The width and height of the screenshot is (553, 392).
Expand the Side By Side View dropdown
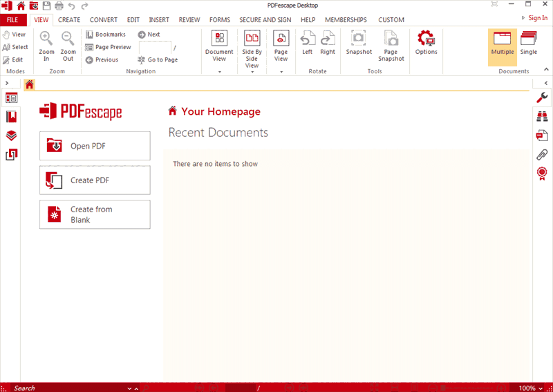click(252, 71)
